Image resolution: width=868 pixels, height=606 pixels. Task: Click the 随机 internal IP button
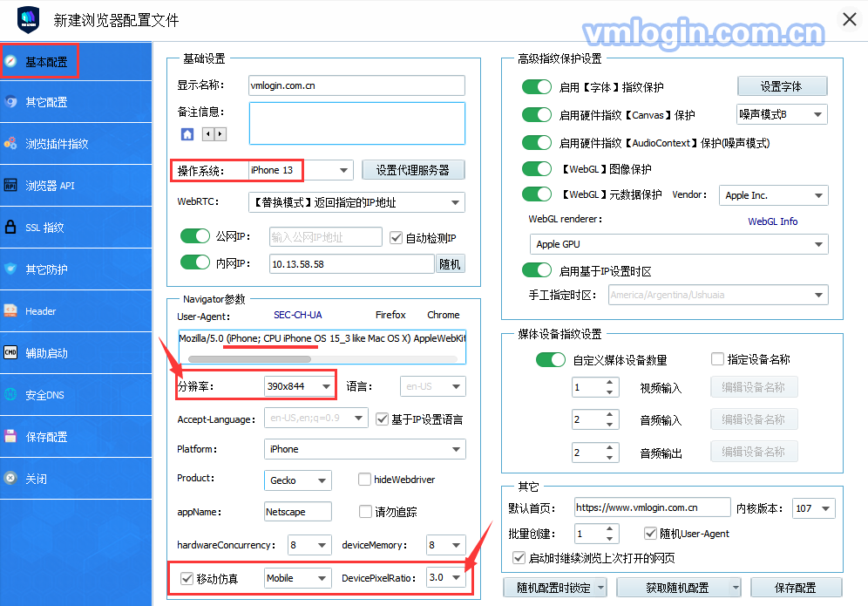(450, 264)
